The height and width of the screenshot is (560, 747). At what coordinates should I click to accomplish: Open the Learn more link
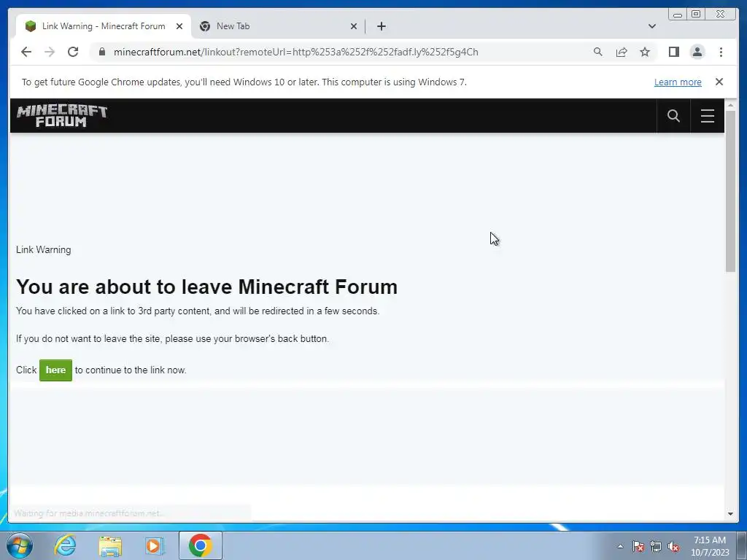pyautogui.click(x=678, y=82)
